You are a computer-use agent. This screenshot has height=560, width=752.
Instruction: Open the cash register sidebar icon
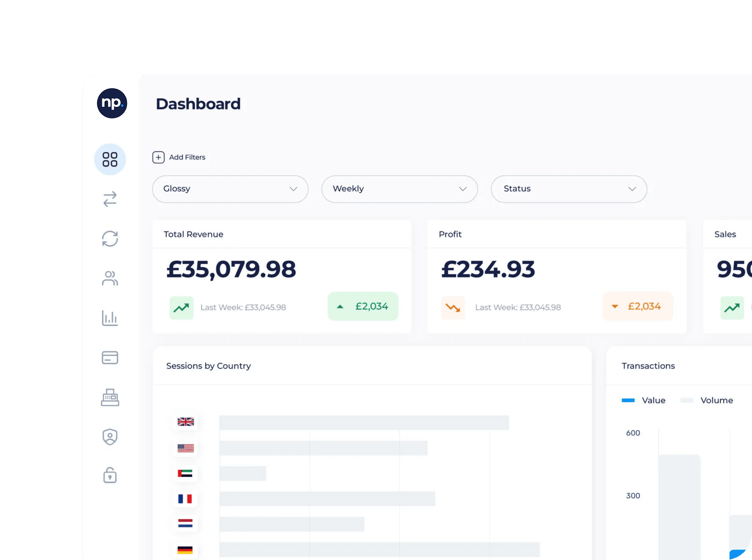[110, 397]
